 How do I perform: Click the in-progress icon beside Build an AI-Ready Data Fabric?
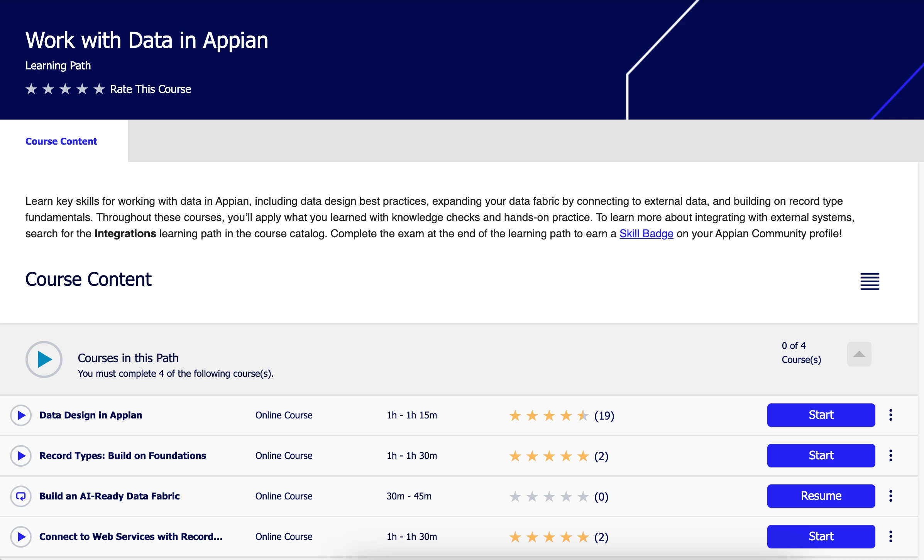point(21,496)
